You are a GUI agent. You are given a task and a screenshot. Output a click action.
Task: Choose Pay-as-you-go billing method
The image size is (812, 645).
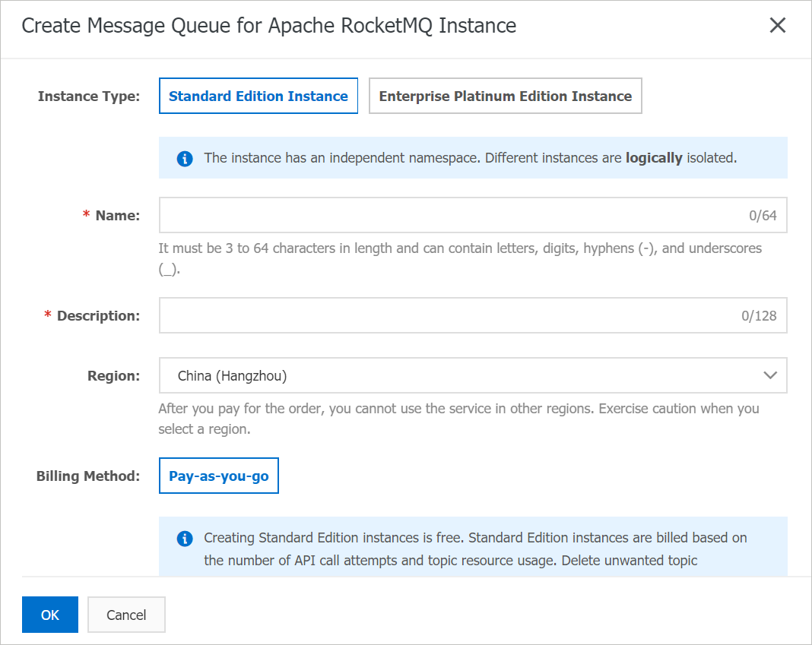218,476
